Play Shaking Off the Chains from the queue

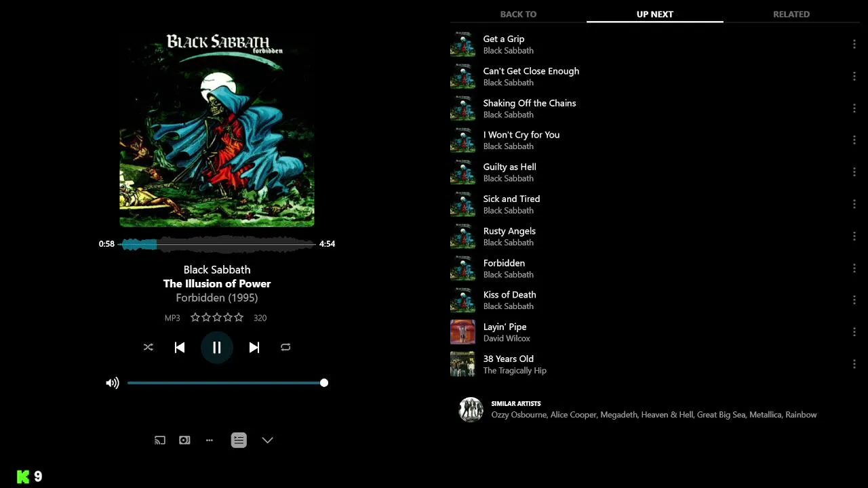pyautogui.click(x=651, y=108)
